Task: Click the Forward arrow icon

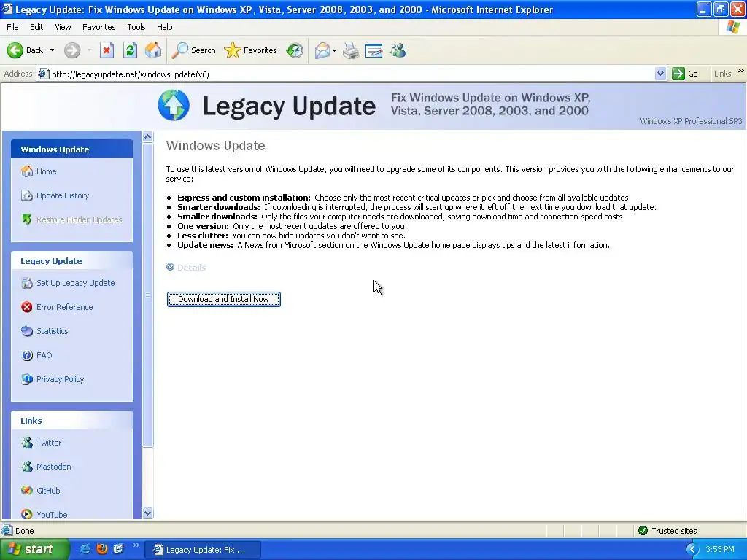Action: [72, 50]
